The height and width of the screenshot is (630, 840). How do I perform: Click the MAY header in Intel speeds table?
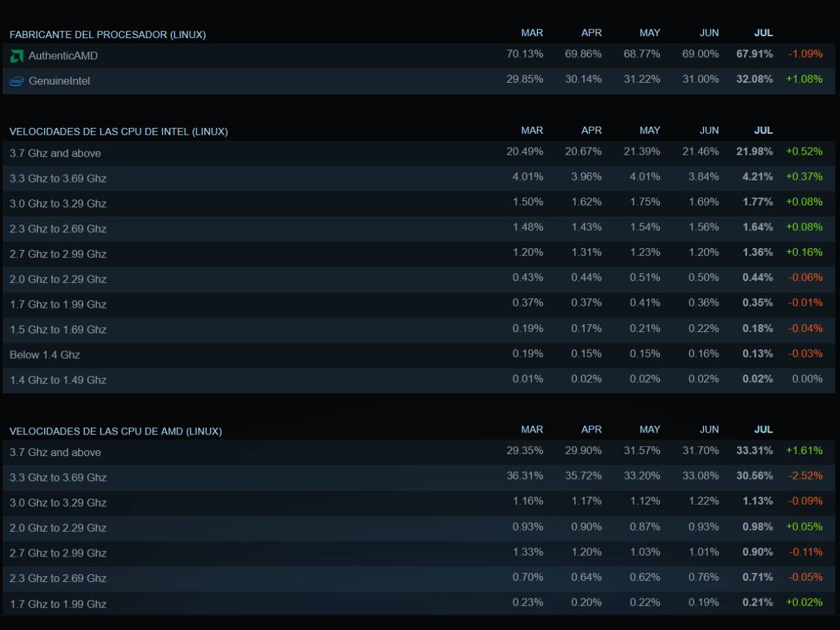(x=650, y=131)
